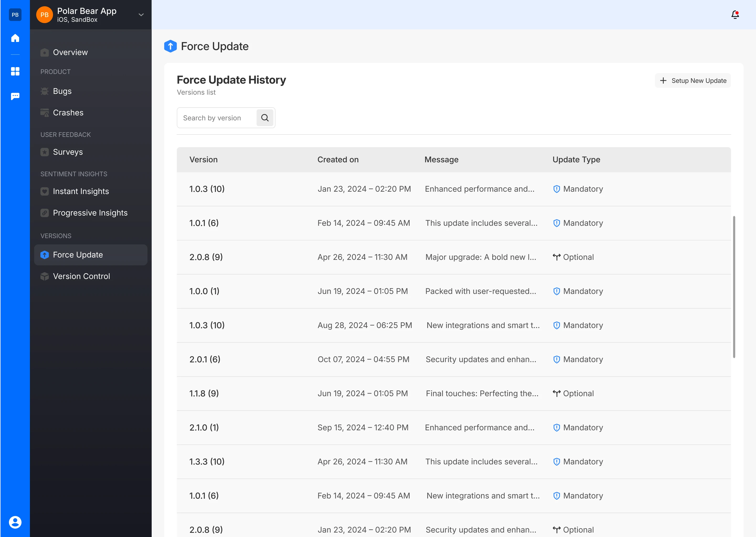The width and height of the screenshot is (756, 537).
Task: Click the table's vertical scrollbar
Action: pos(734,287)
